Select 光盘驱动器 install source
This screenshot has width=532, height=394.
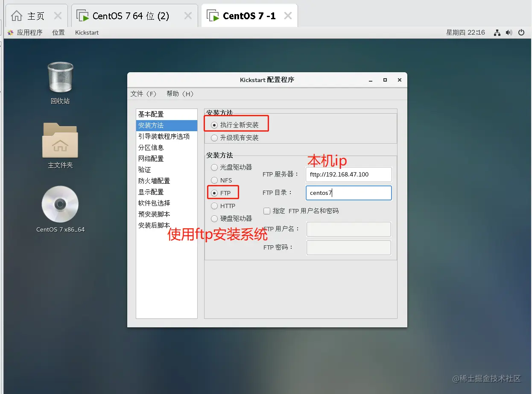214,168
